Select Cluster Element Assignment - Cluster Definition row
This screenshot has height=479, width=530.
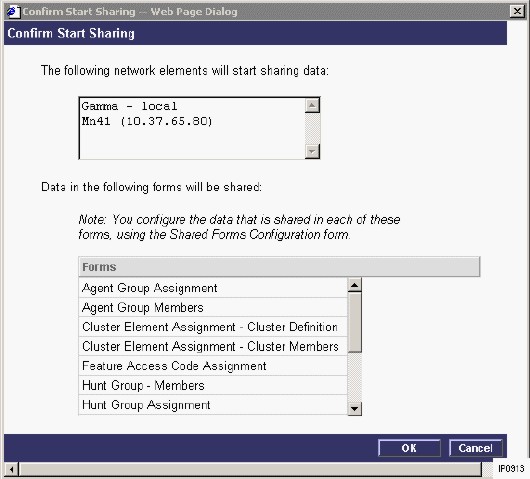pyautogui.click(x=213, y=327)
